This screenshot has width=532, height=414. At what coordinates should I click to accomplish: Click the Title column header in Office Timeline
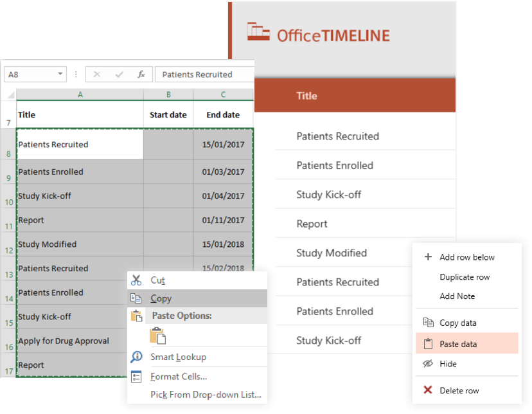tap(355, 95)
